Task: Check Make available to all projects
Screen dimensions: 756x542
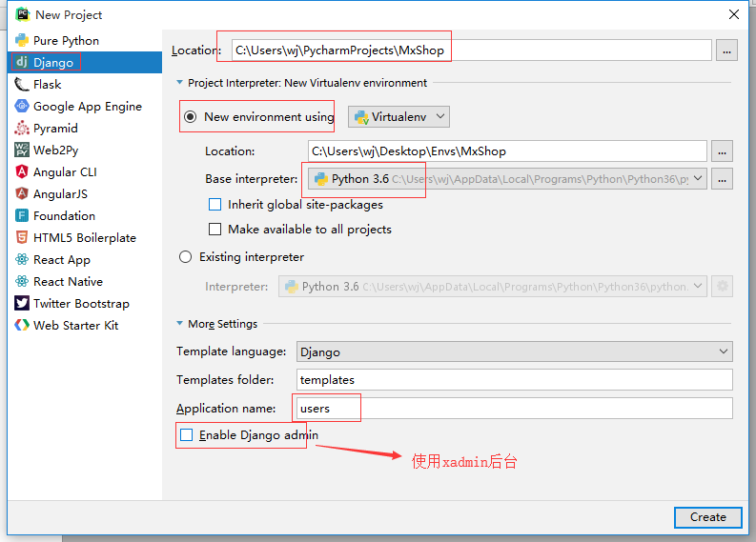Action: (x=215, y=229)
